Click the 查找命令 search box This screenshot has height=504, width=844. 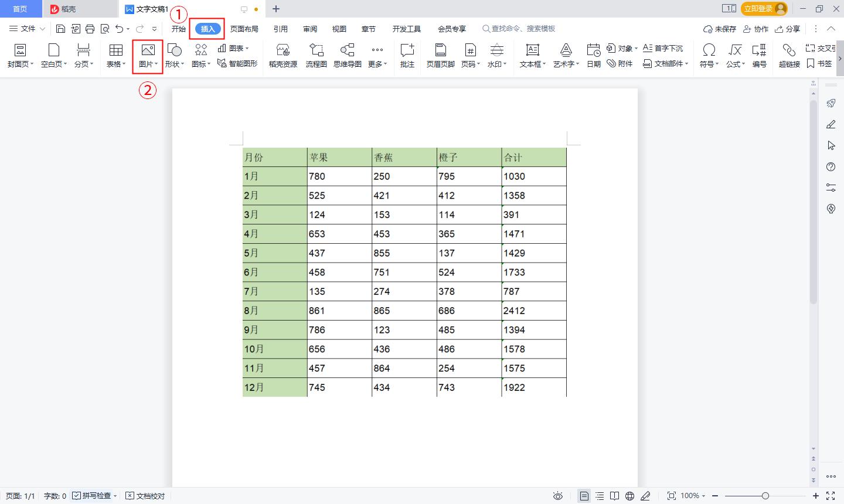[519, 29]
